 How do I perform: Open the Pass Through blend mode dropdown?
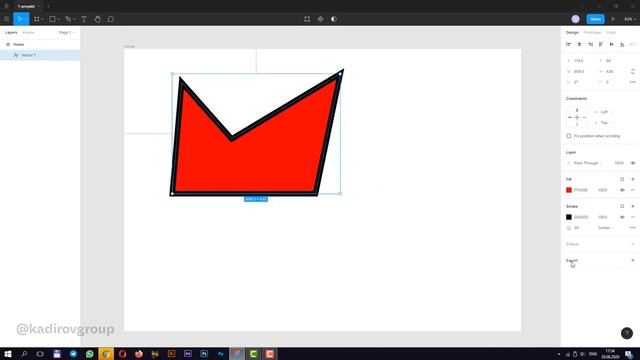pyautogui.click(x=588, y=163)
